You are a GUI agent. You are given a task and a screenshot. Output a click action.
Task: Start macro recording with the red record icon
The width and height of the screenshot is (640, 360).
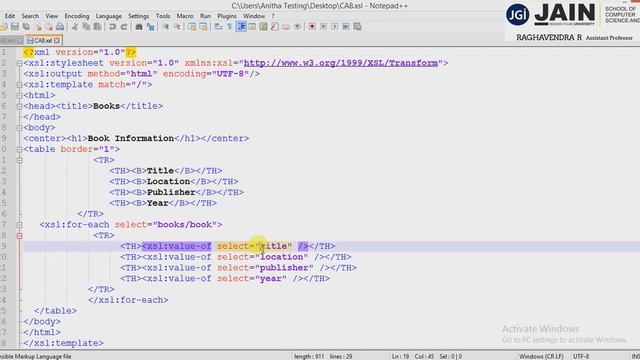tap(312, 27)
